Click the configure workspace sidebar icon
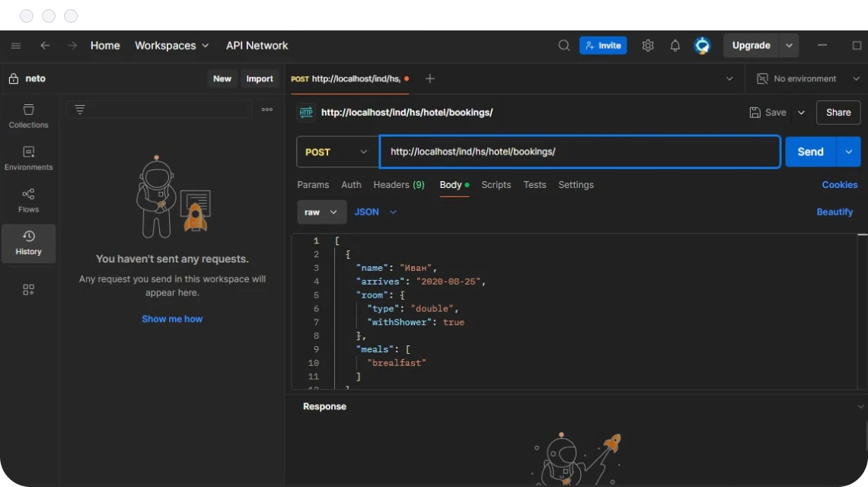This screenshot has height=487, width=868. tap(28, 290)
